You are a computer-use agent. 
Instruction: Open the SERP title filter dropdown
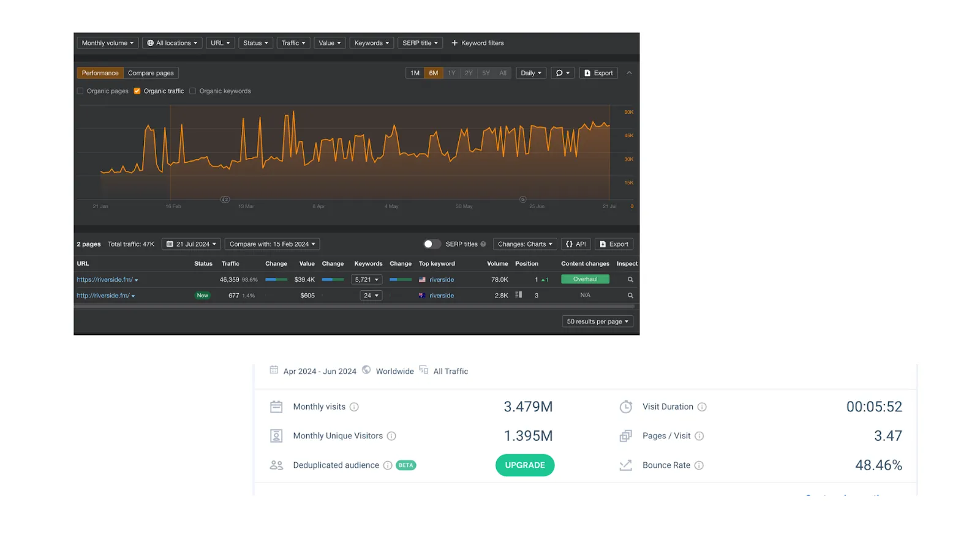(x=420, y=43)
